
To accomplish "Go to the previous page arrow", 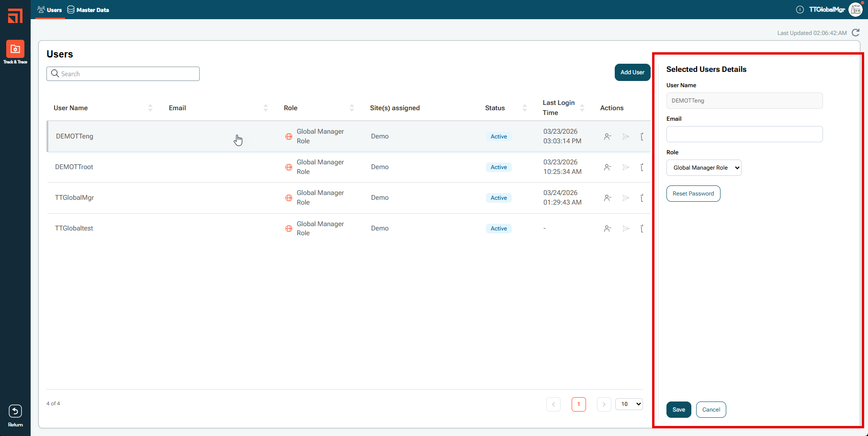I will [x=553, y=404].
